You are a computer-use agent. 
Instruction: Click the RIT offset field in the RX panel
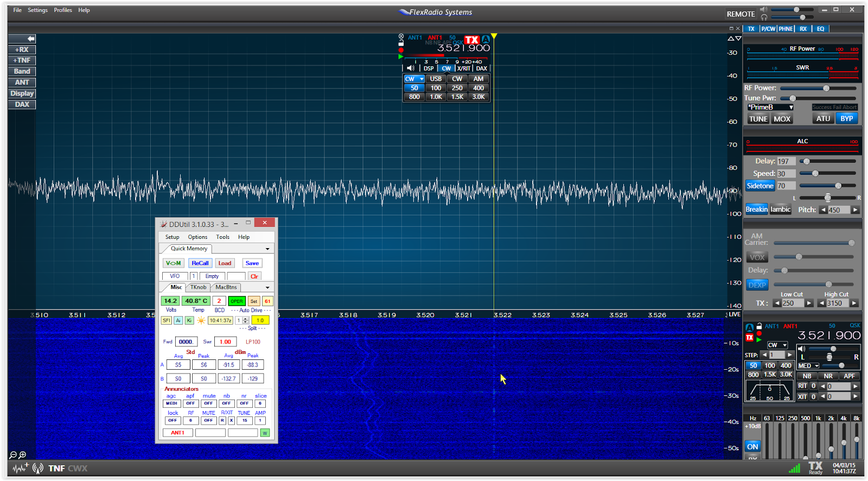pyautogui.click(x=839, y=387)
